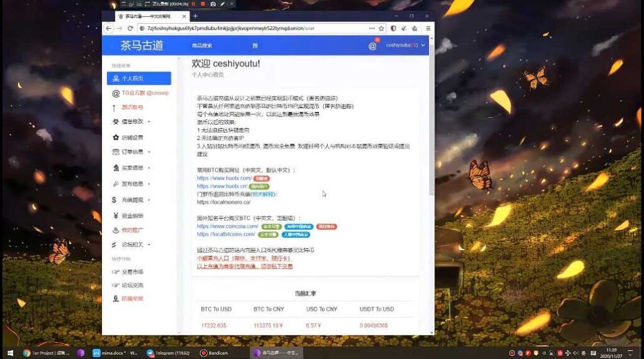Switch to Tor Project Chrome taskbar window
644x359 pixels.
point(47,353)
